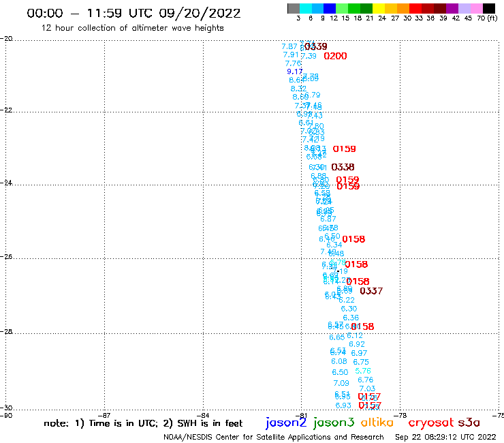Viewport: 504px width, 443px height.
Task: Click the latitude axis label -22
Action: [6, 110]
